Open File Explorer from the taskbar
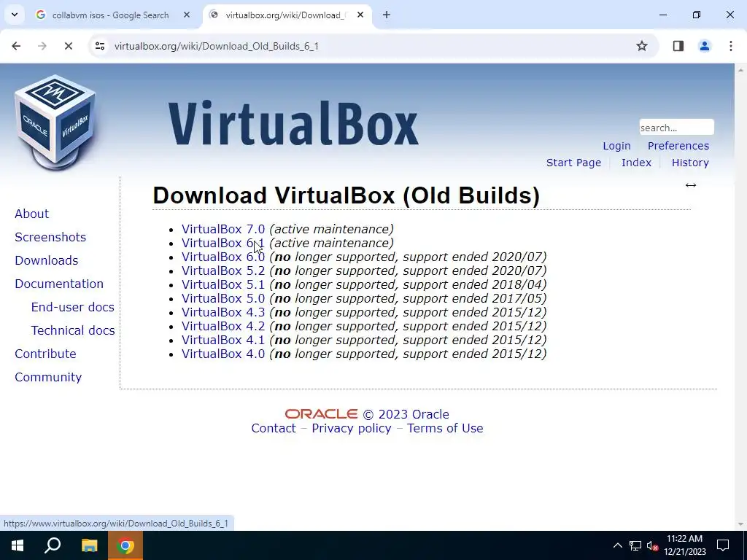The height and width of the screenshot is (560, 747). click(89, 545)
